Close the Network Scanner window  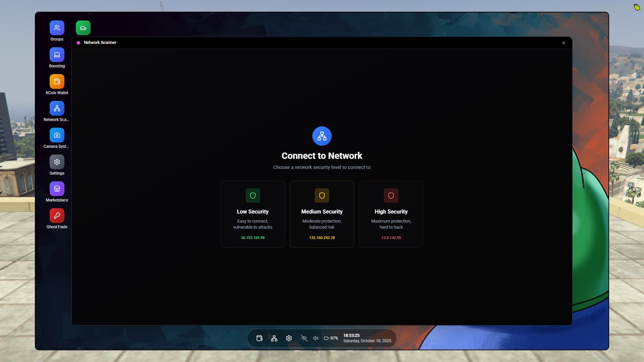564,43
